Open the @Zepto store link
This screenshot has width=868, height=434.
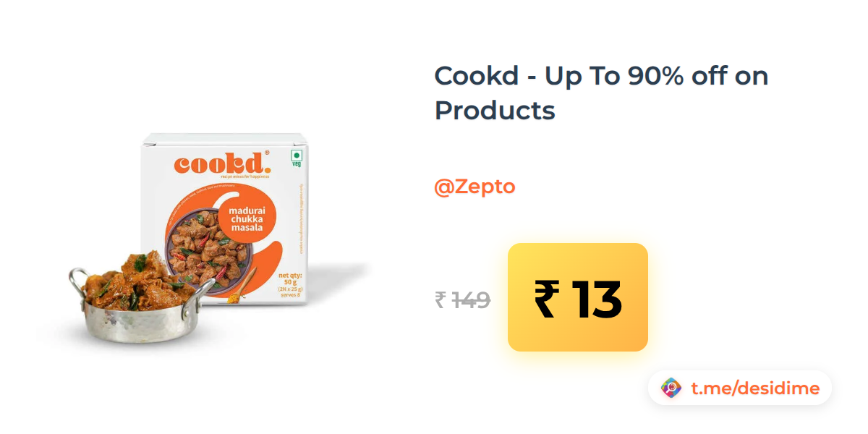coord(475,187)
